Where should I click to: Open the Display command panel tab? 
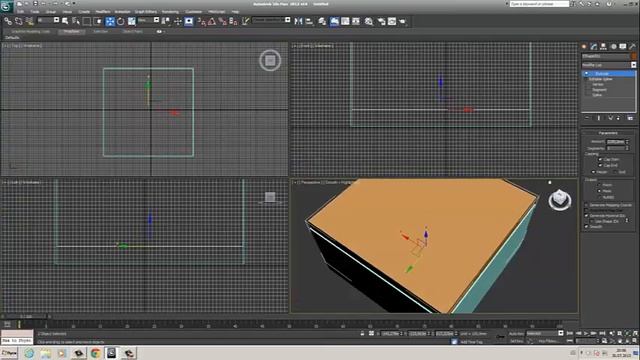click(623, 47)
